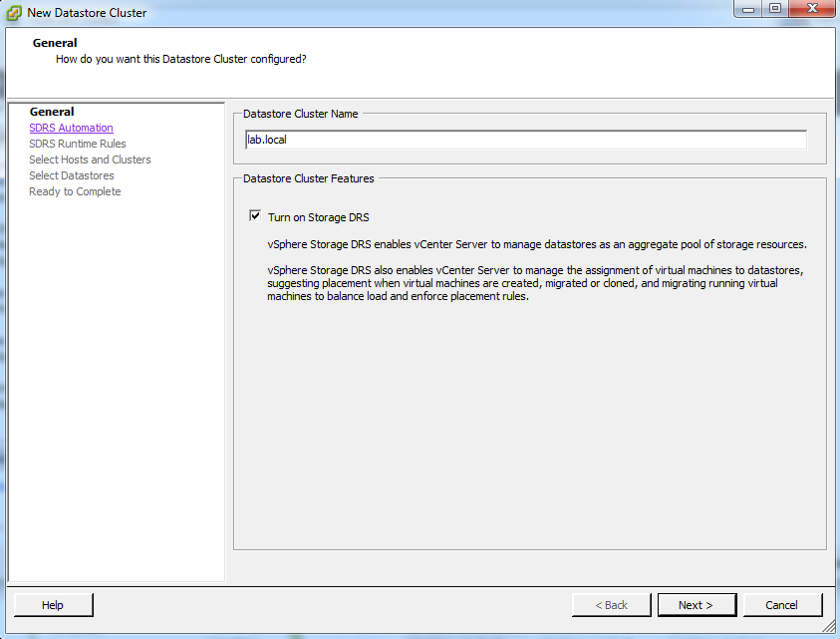The height and width of the screenshot is (639, 840).
Task: Click the Datastore Cluster Features group label
Action: (309, 178)
